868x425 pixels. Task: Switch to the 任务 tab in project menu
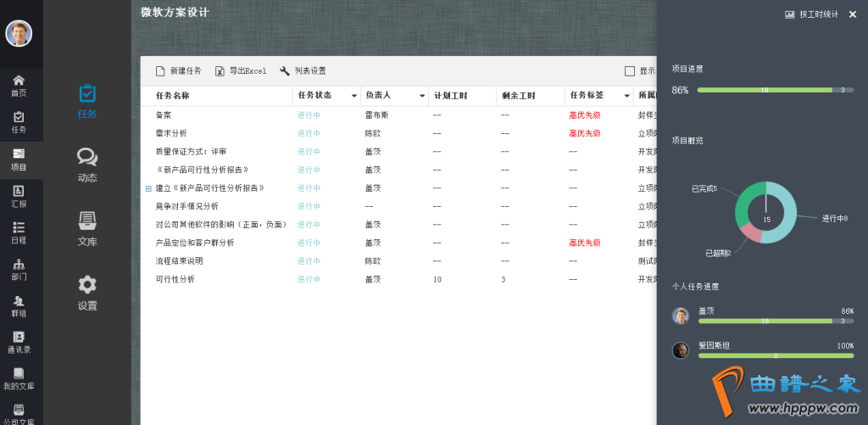click(87, 101)
